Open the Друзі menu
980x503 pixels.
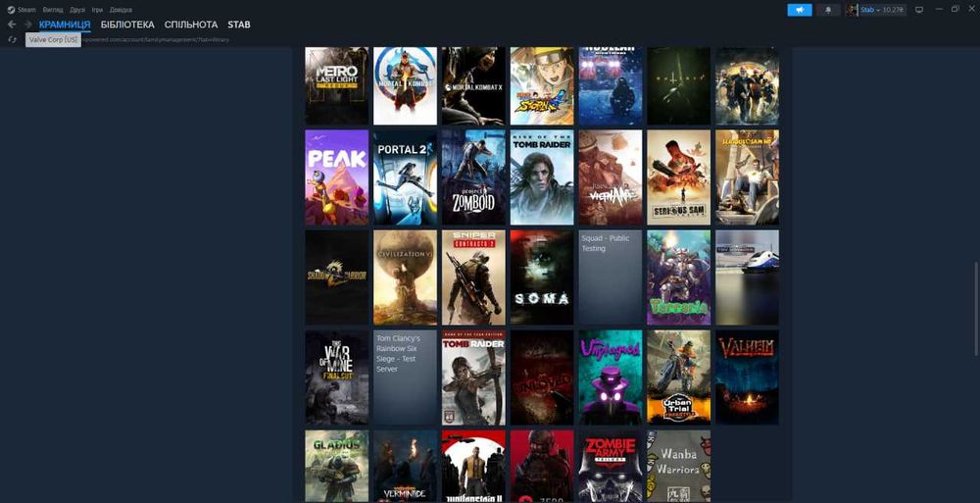coord(77,10)
